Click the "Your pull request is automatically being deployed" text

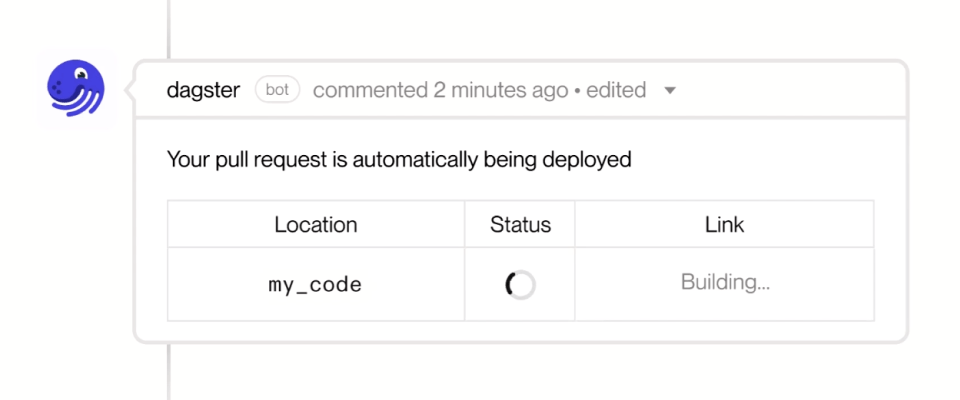click(x=399, y=159)
